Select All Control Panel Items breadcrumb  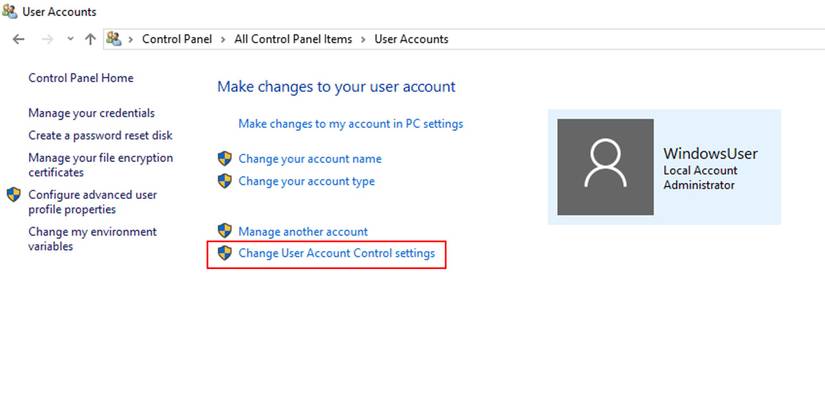[293, 39]
